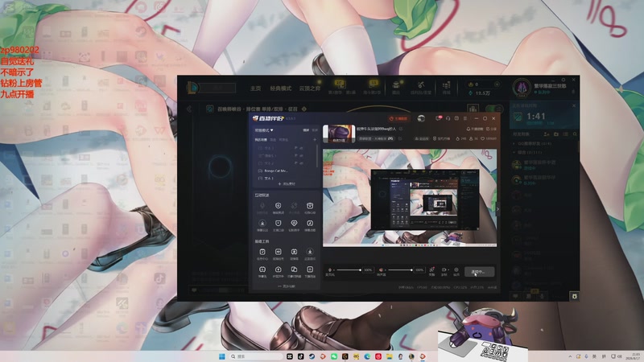Click the heart icon in interactive tools second row
Viewport: 644px width, 362px height.
pyautogui.click(x=294, y=224)
